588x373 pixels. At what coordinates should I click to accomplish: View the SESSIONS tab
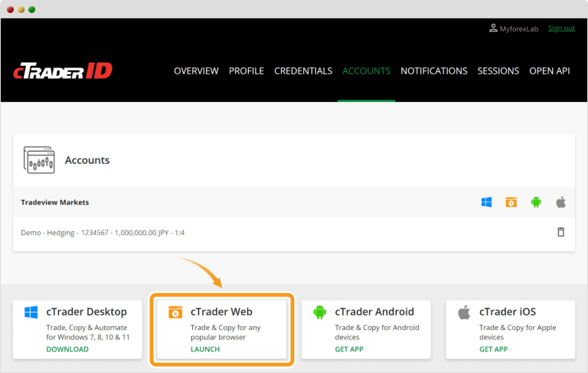[x=498, y=71]
